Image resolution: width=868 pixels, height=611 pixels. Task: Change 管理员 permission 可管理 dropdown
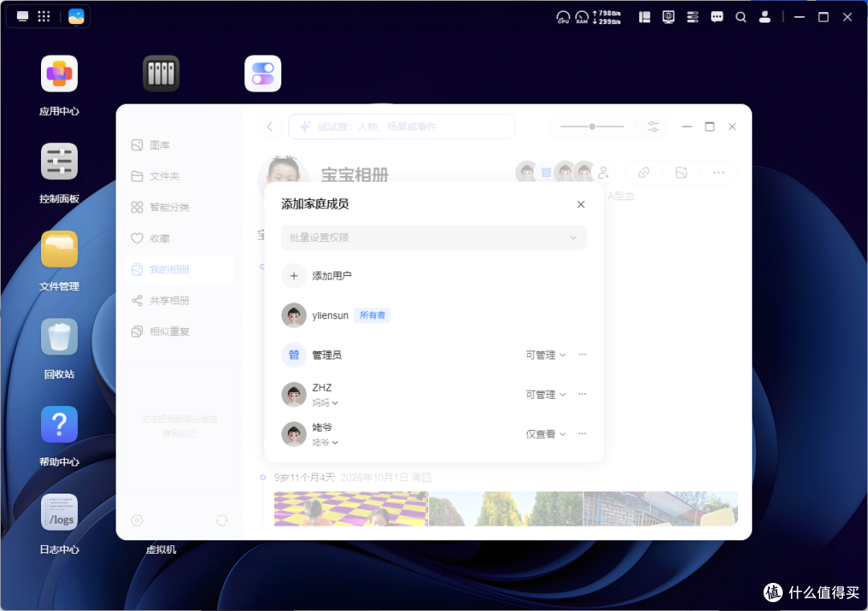(545, 355)
